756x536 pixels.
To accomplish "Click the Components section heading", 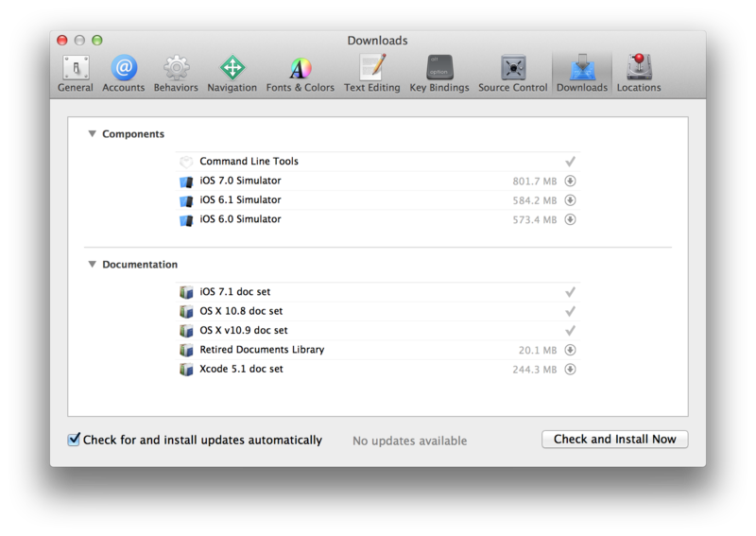I will [x=133, y=133].
